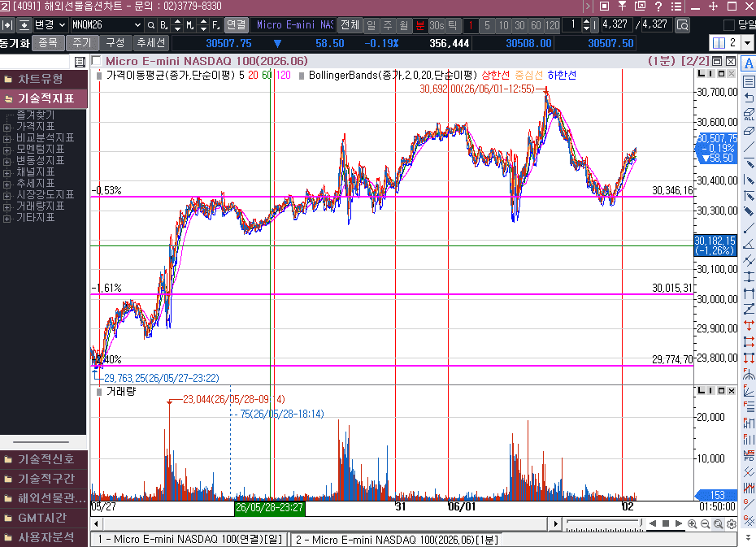The image size is (756, 547).
Task: Open the GMT시간 panel section
Action: coord(43,518)
